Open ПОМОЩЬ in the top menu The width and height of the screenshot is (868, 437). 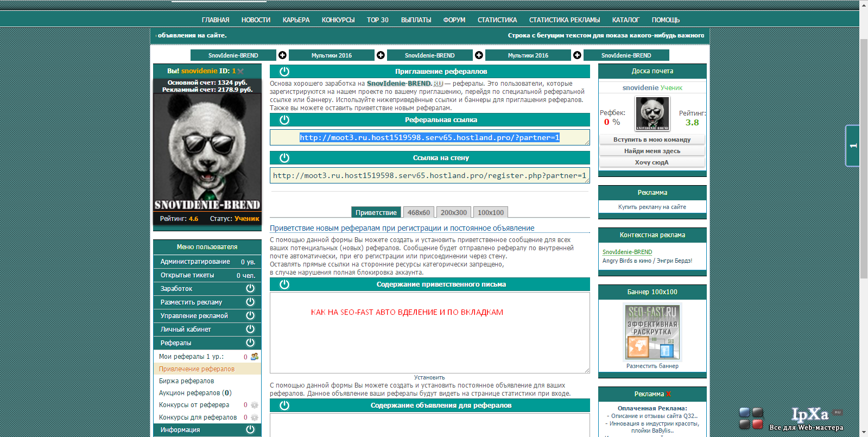coord(666,20)
